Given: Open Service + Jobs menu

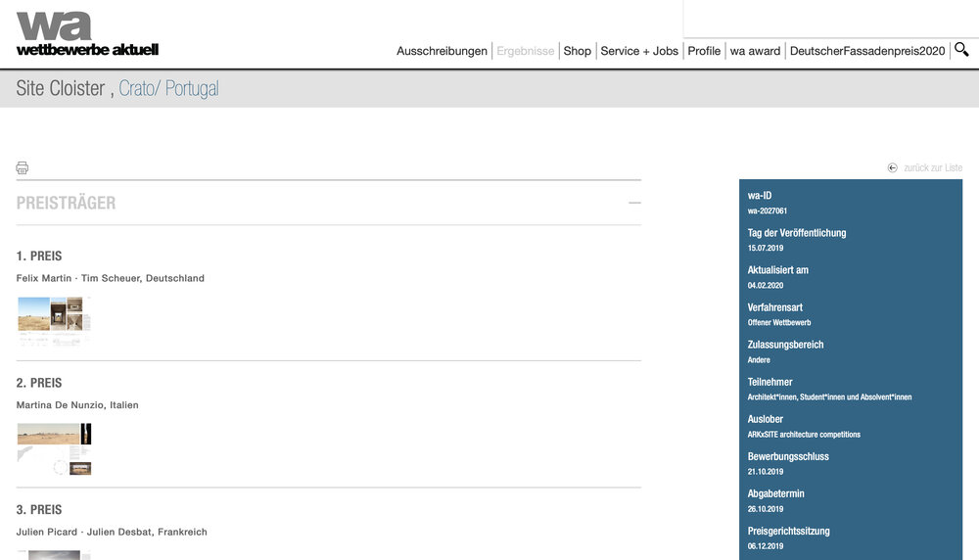Looking at the screenshot, I should coord(638,51).
